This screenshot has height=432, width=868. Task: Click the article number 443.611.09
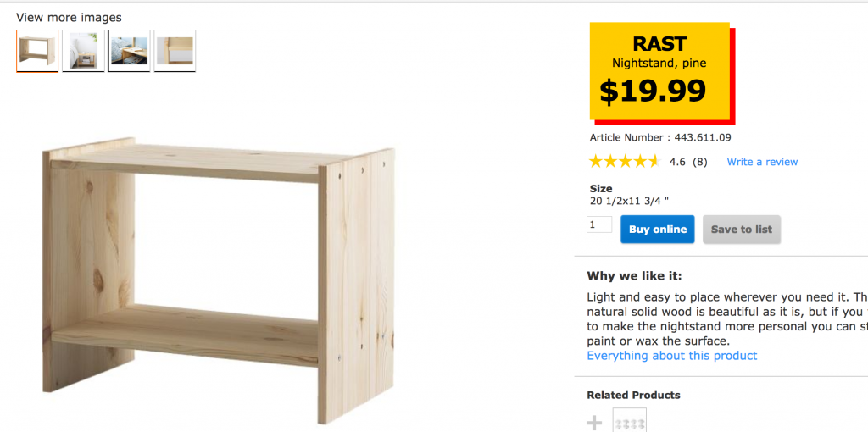point(698,137)
